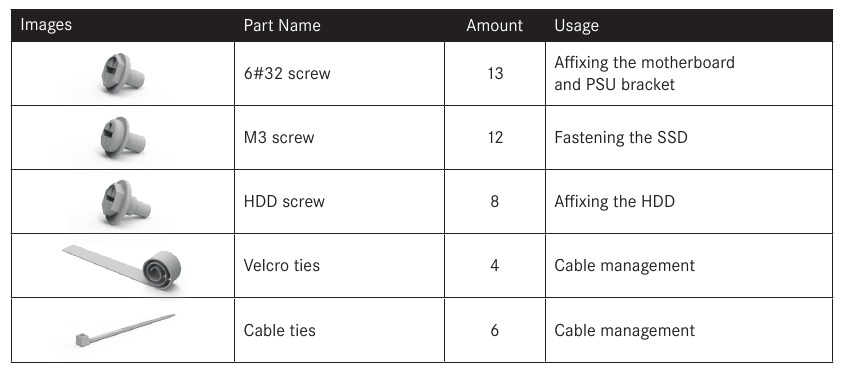This screenshot has width=841, height=370.
Task: Click the 'HDD screw' part name text
Action: pyautogui.click(x=284, y=202)
